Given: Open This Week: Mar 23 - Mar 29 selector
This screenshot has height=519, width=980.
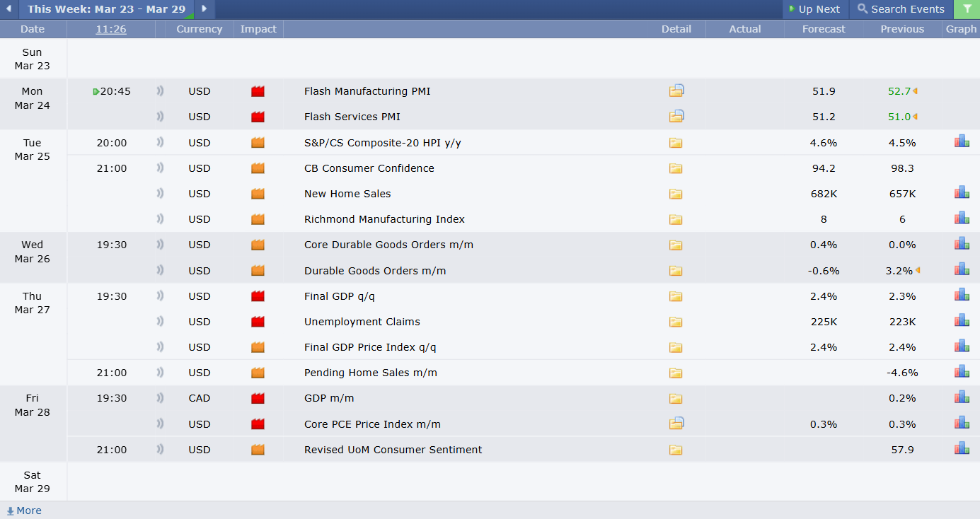Looking at the screenshot, I should (106, 9).
